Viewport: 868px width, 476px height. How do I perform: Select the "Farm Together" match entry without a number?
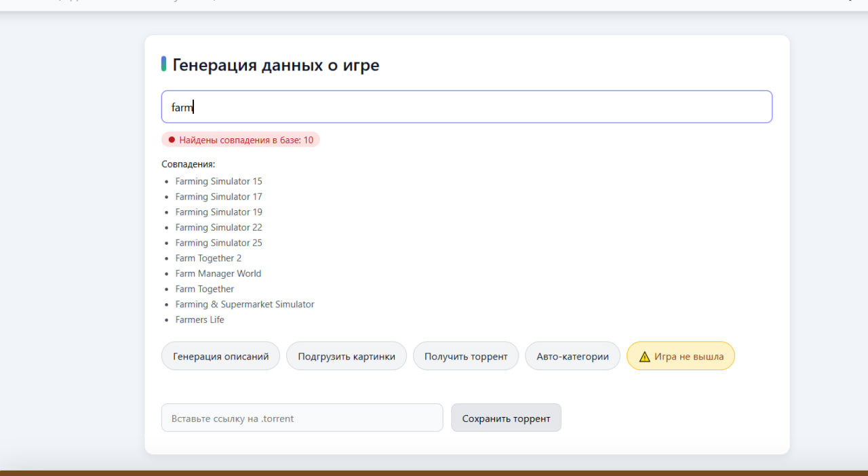(x=204, y=289)
